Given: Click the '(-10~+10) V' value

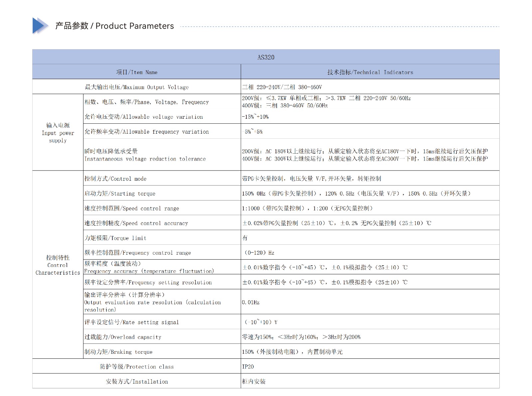Looking at the screenshot, I should click(261, 322).
